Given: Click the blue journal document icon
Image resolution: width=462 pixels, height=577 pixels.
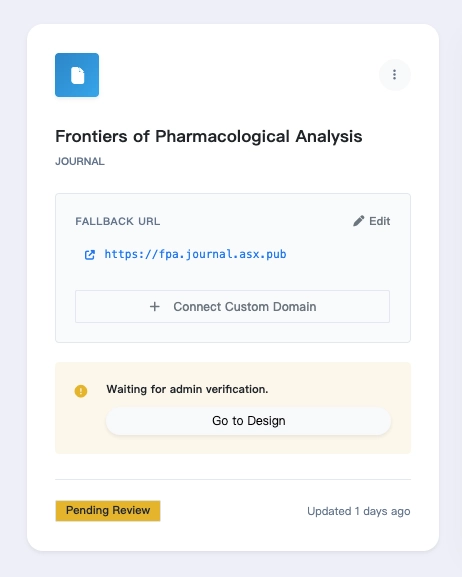Looking at the screenshot, I should tap(77, 75).
